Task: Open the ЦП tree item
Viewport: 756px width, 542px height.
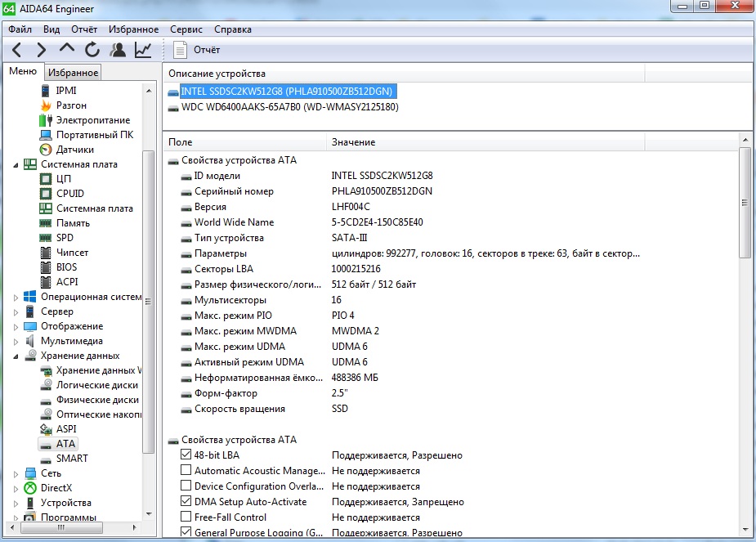Action: click(63, 179)
